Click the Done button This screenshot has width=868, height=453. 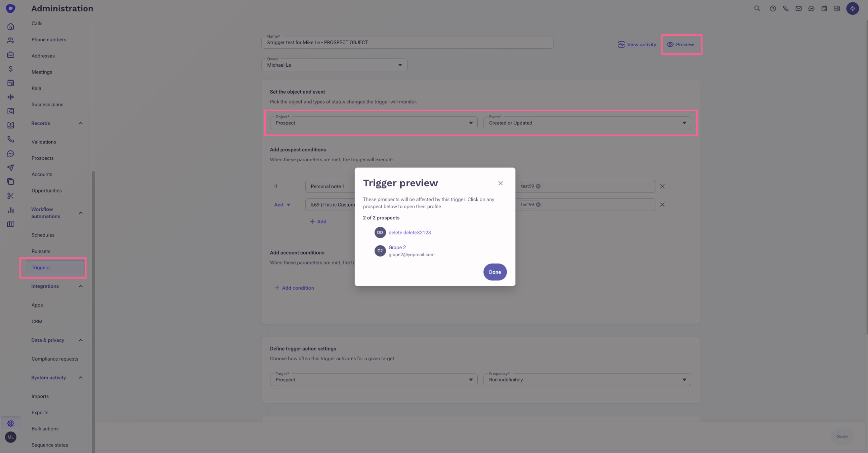click(x=495, y=272)
